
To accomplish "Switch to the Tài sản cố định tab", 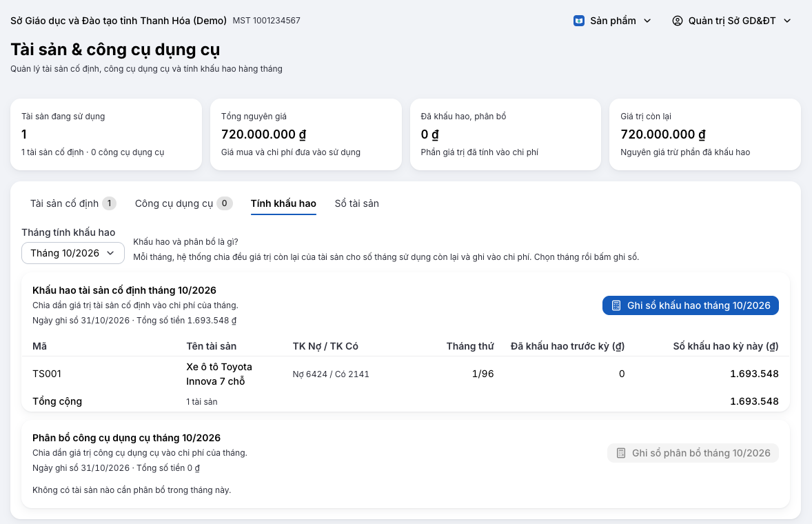I will click(73, 203).
